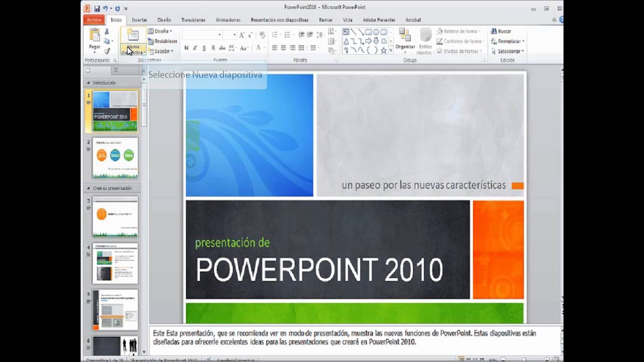Select the text box shape in gallery
The image size is (644, 362).
346,32
